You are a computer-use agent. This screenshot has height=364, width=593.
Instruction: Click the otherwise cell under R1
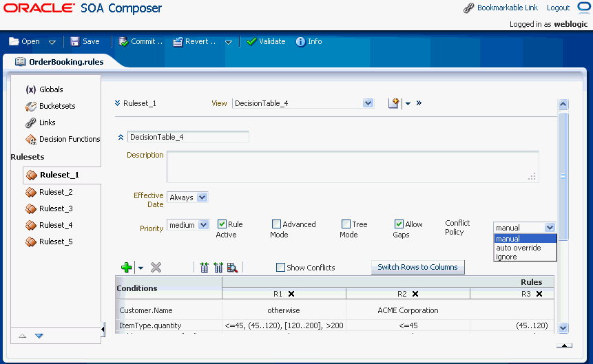click(284, 310)
